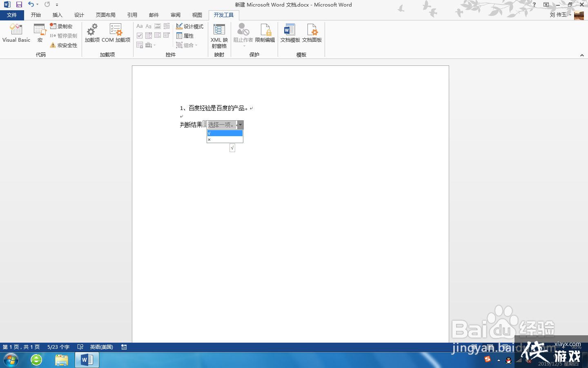Open COM 加载项 dialog
The height and width of the screenshot is (368, 588).
point(116,33)
